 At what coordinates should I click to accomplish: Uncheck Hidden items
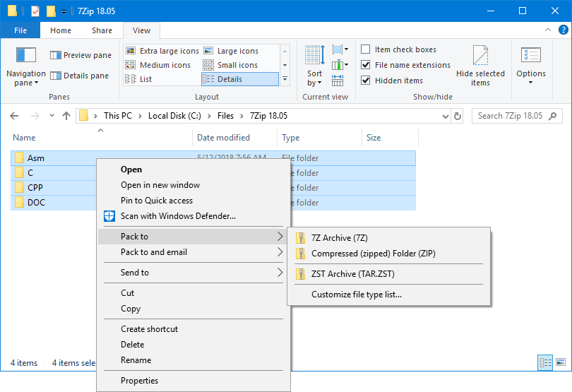tap(365, 81)
